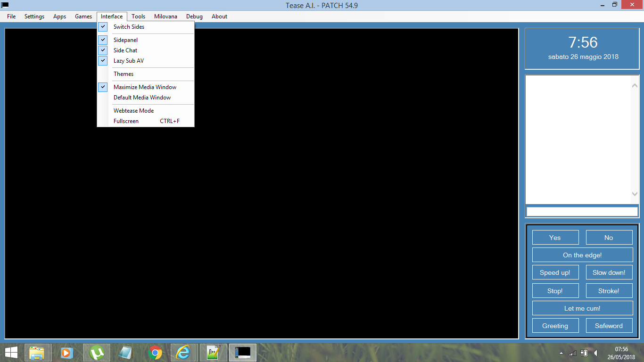Select the Tease A.I. taskbar icon

point(243,353)
